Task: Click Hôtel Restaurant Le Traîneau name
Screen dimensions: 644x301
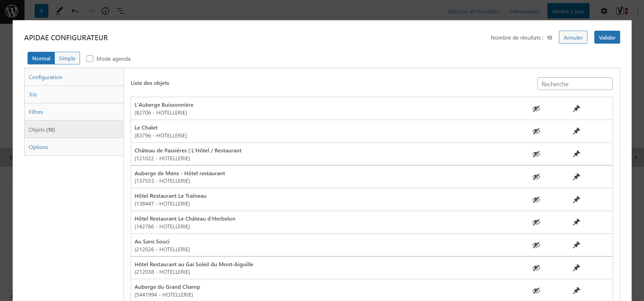Action: pyautogui.click(x=171, y=196)
